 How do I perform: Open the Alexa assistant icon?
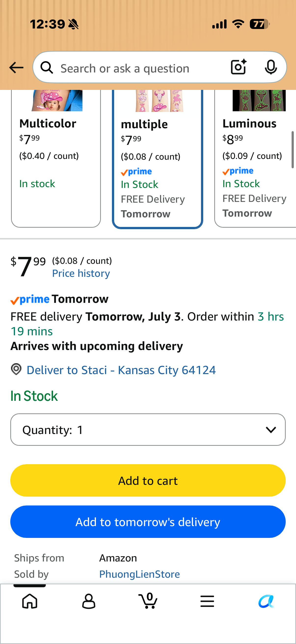266,601
